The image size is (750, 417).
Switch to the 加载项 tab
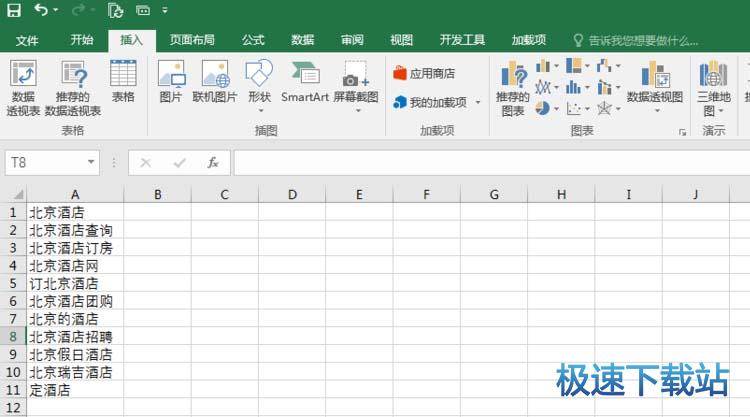[x=529, y=40]
